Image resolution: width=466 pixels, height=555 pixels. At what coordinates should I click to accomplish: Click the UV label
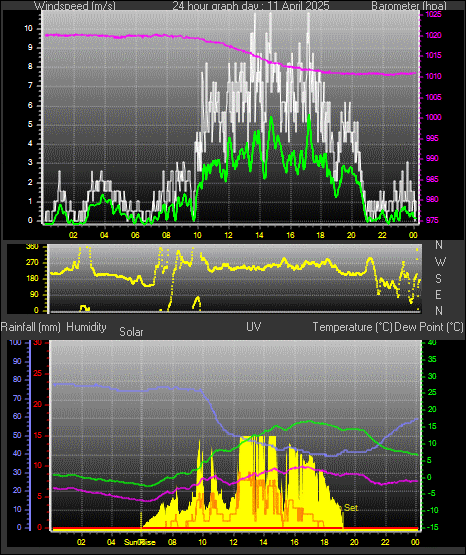pyautogui.click(x=254, y=327)
